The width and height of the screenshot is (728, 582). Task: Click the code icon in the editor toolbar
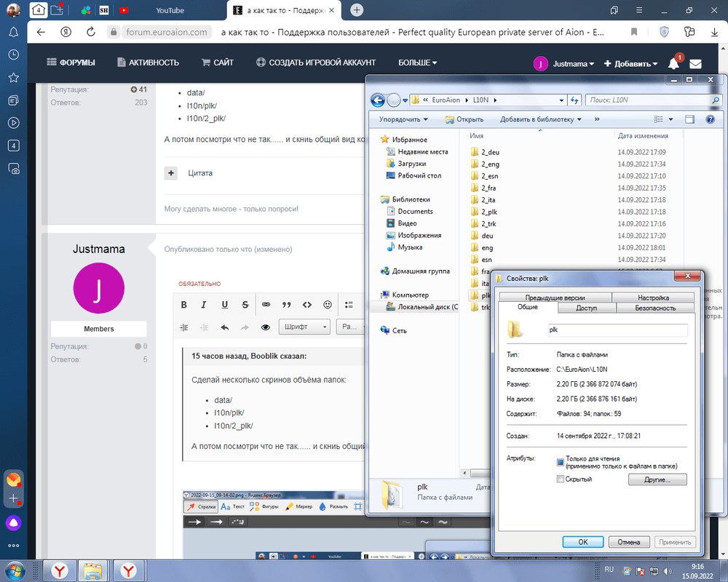coord(307,305)
